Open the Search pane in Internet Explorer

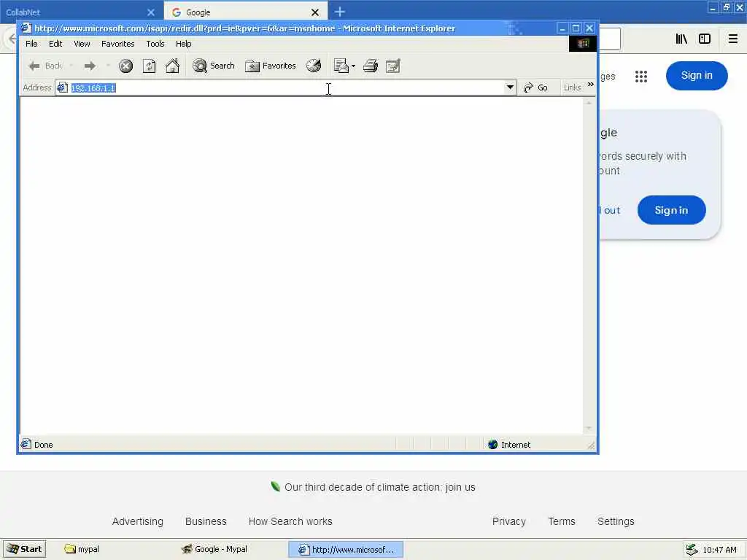click(214, 66)
